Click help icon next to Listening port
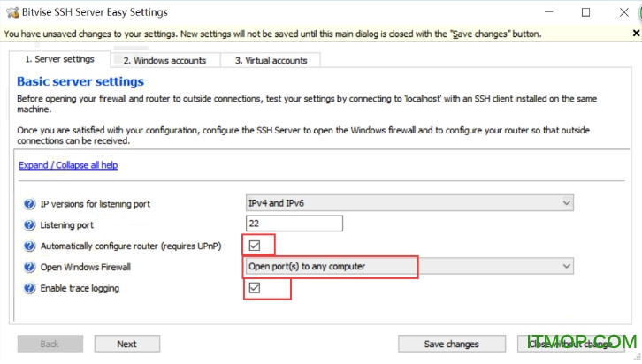This screenshot has height=364, width=642. [x=29, y=225]
